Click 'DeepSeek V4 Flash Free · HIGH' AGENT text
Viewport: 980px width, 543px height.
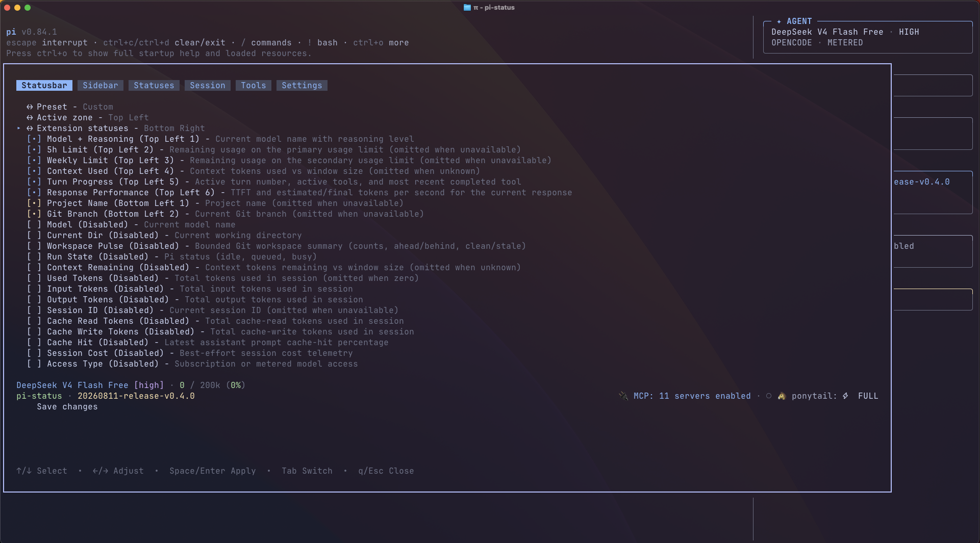pos(845,32)
